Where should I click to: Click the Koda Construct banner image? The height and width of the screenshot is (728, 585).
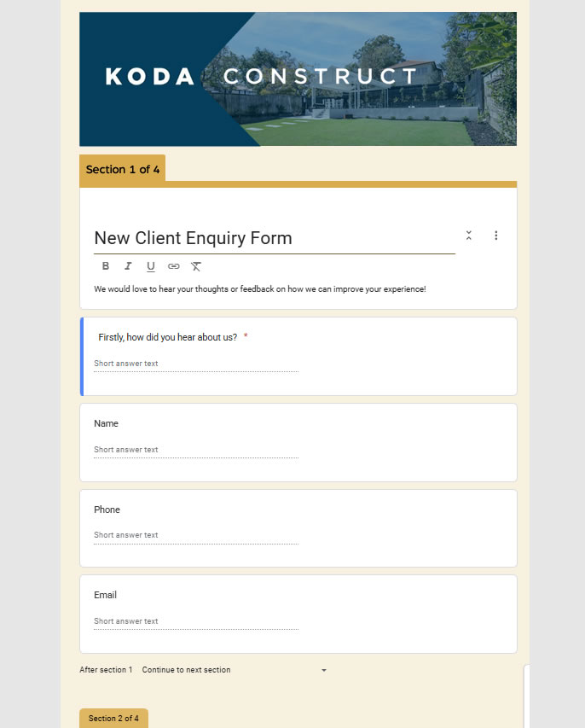[298, 79]
